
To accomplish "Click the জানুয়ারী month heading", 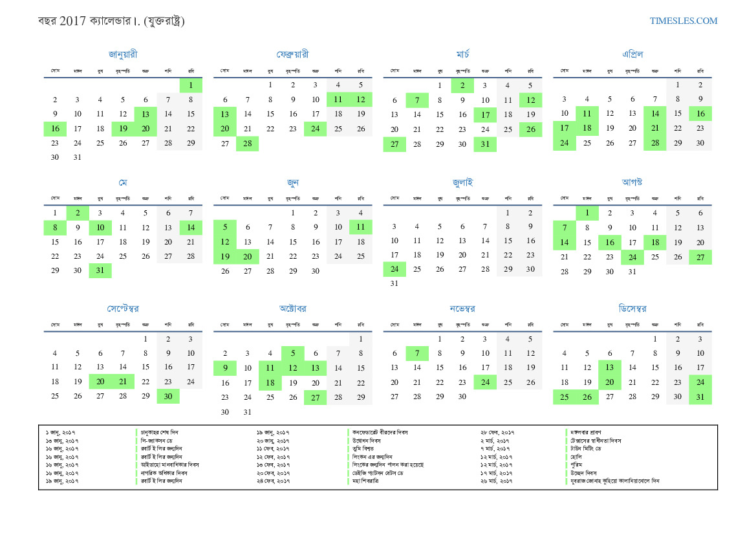I will (123, 54).
